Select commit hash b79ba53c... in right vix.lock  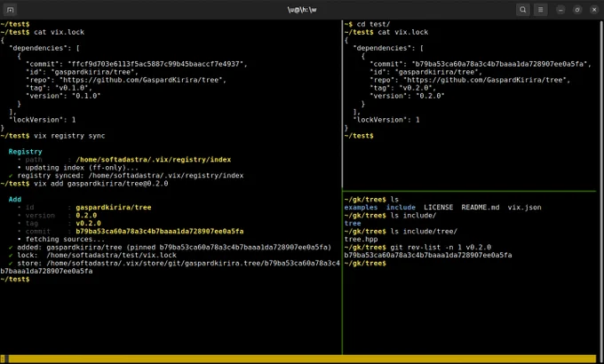499,64
